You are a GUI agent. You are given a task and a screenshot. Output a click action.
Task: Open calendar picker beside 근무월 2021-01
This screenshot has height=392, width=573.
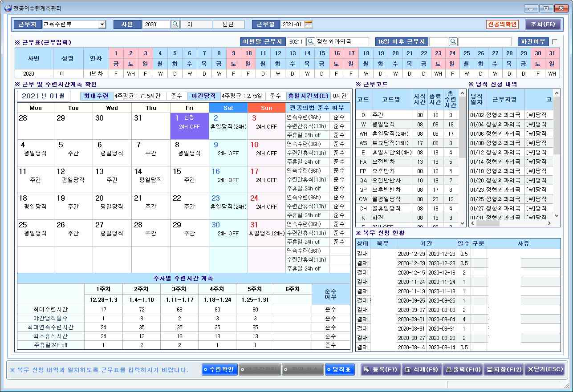tap(309, 24)
